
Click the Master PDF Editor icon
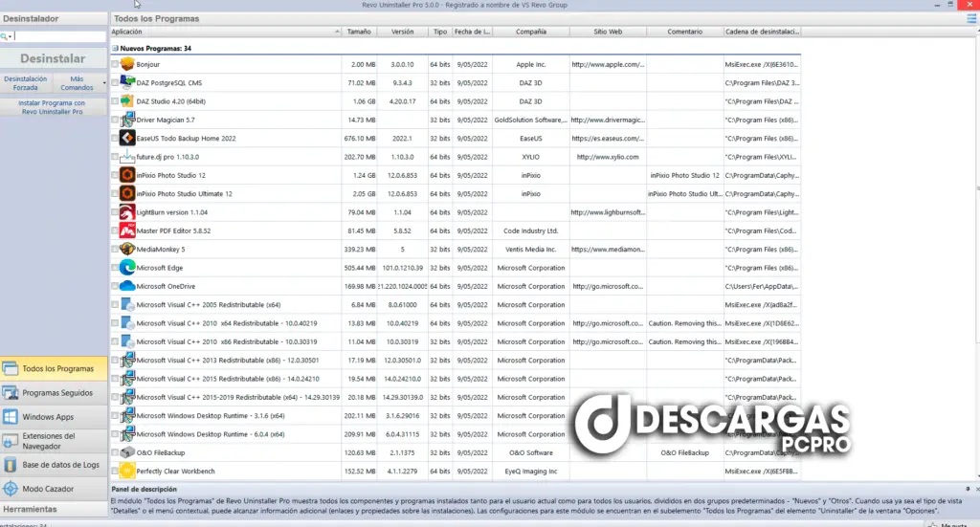127,231
